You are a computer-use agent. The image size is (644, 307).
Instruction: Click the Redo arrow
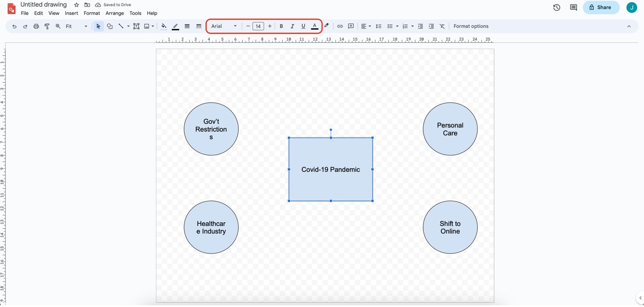pyautogui.click(x=25, y=27)
